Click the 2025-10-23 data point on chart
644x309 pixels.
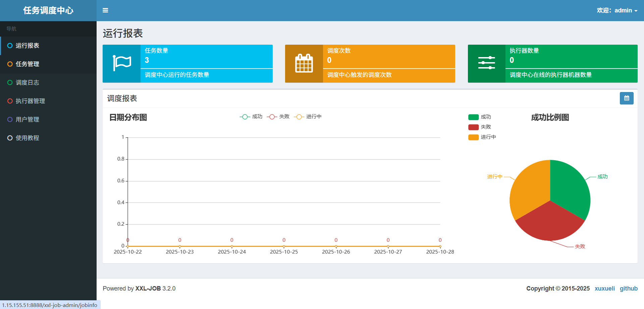tap(180, 247)
